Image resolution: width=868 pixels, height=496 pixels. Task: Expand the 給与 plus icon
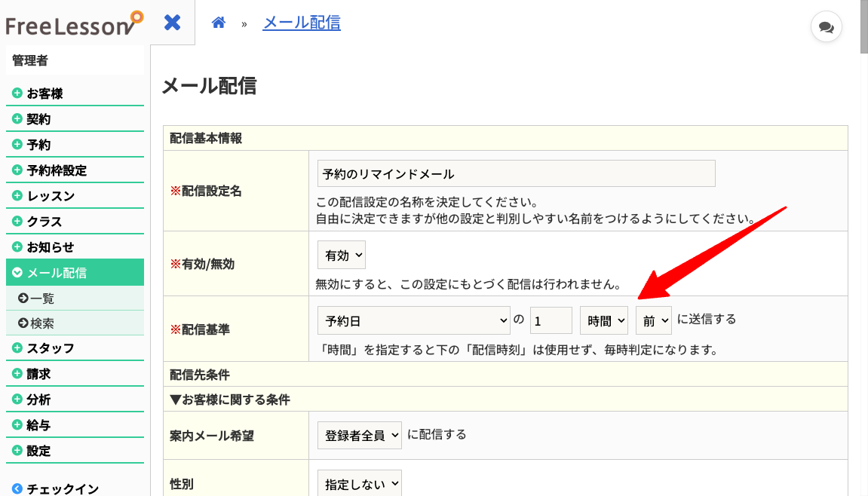pyautogui.click(x=17, y=424)
